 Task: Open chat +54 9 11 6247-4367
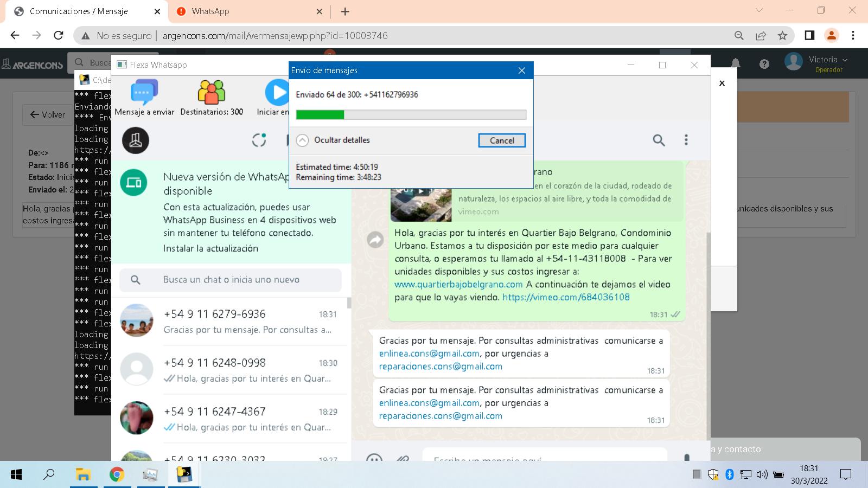[231, 419]
